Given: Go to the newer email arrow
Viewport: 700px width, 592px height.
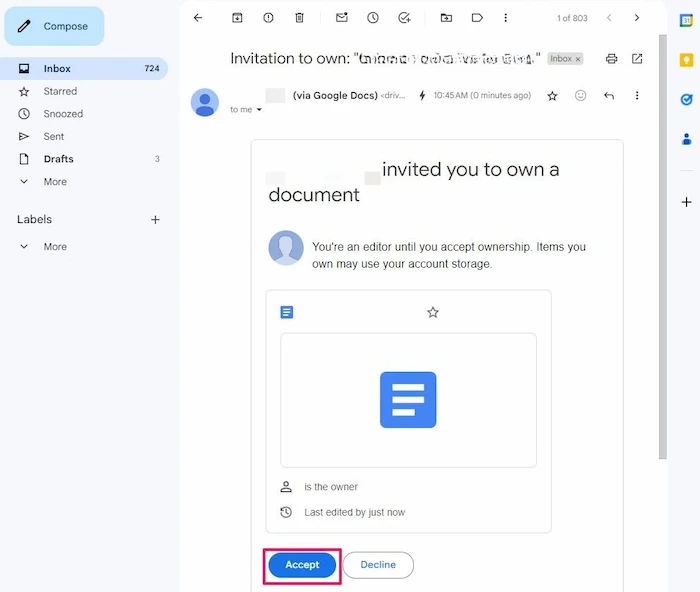Looking at the screenshot, I should point(609,18).
